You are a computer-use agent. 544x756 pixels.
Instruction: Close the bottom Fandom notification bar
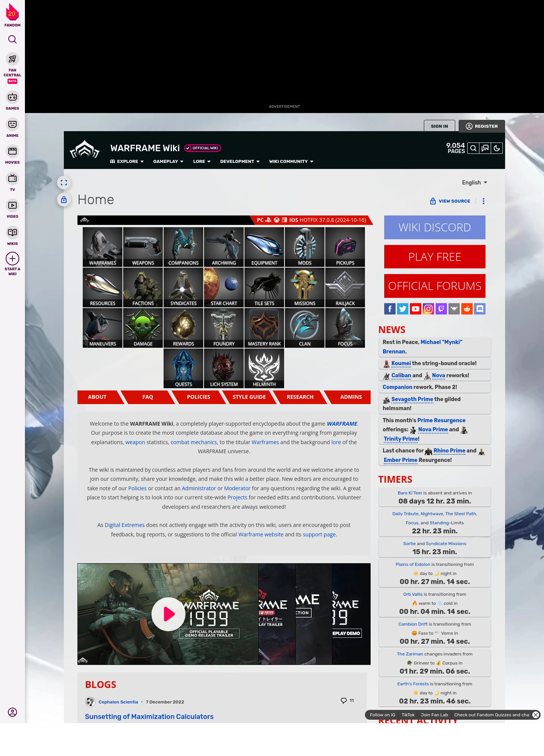(536, 715)
